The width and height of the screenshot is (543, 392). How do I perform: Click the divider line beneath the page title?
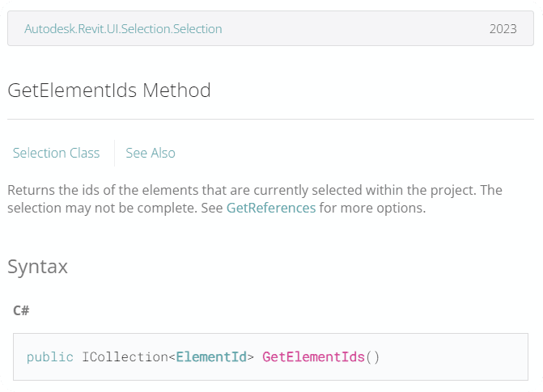tap(270, 120)
